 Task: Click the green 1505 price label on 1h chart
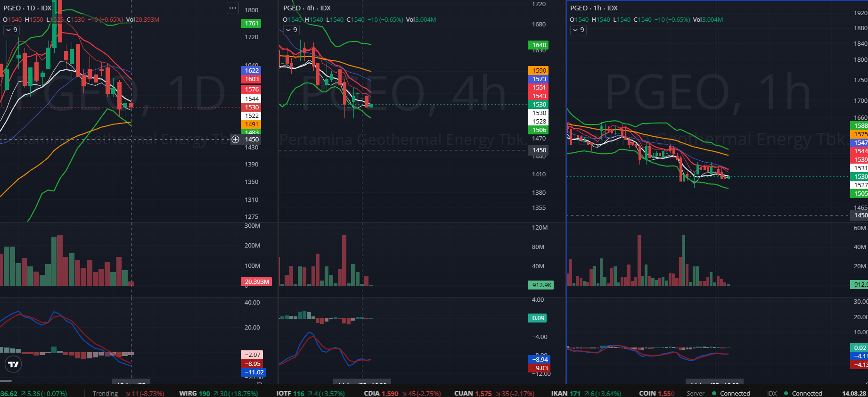pyautogui.click(x=860, y=193)
